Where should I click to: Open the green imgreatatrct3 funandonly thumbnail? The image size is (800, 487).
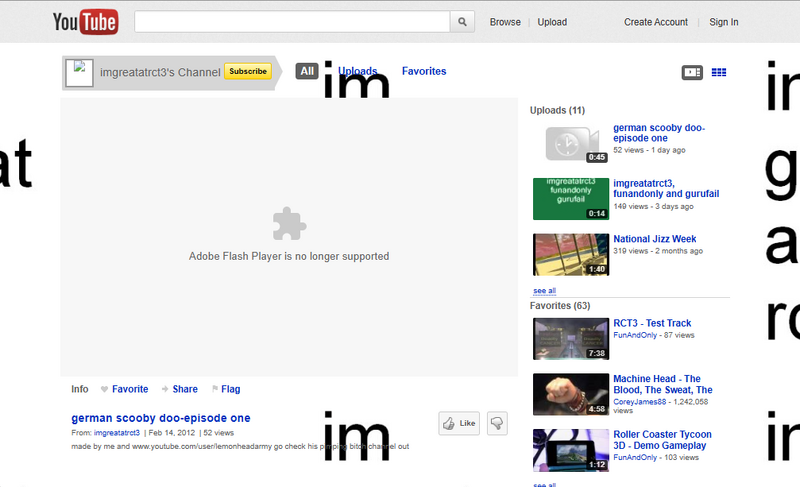coord(571,199)
